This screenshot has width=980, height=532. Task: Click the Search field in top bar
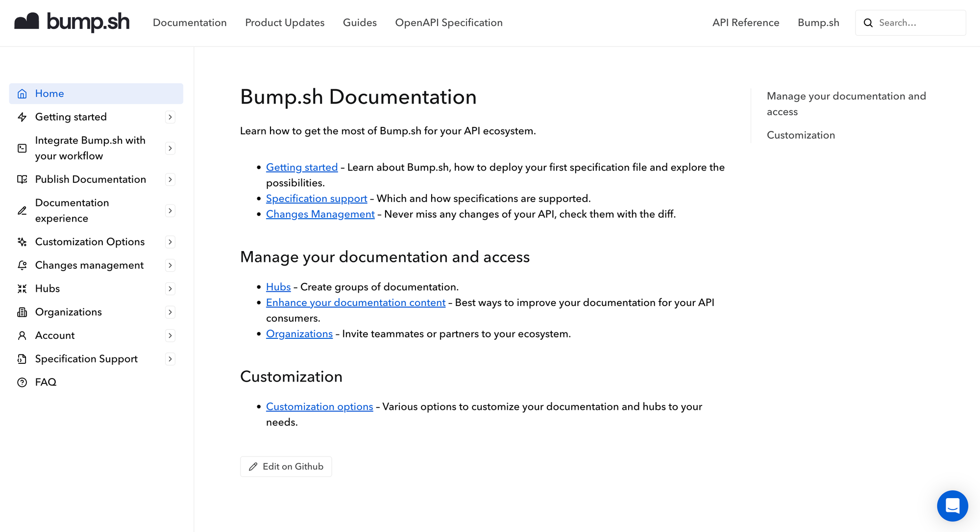[x=910, y=23]
